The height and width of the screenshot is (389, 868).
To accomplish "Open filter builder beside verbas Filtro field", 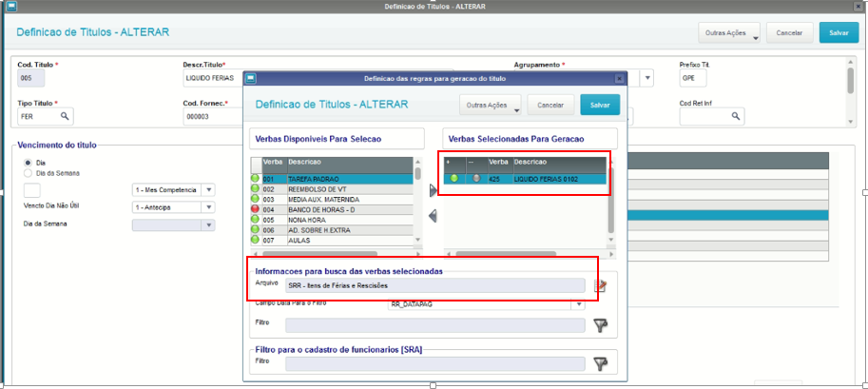I will tap(600, 325).
